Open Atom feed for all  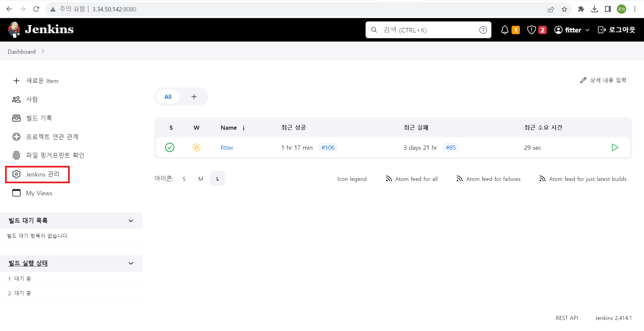click(412, 179)
